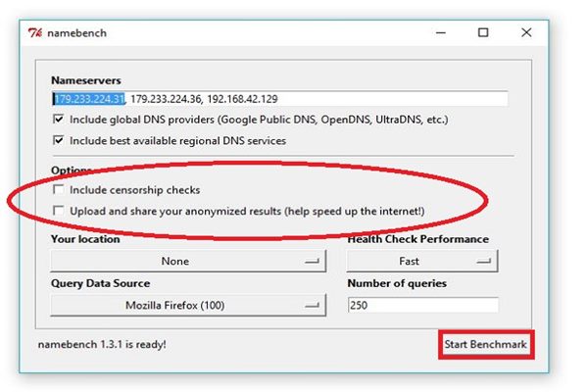Viewport: 588px width, 392px height.
Task: Open the Health Check Performance dropdown
Action: coord(422,261)
